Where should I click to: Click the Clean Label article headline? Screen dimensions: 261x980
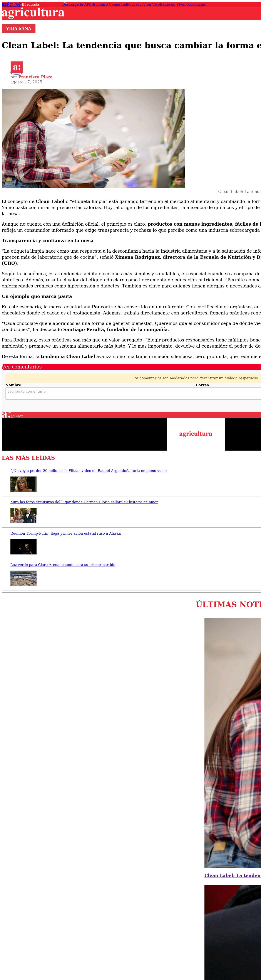pyautogui.click(x=131, y=45)
